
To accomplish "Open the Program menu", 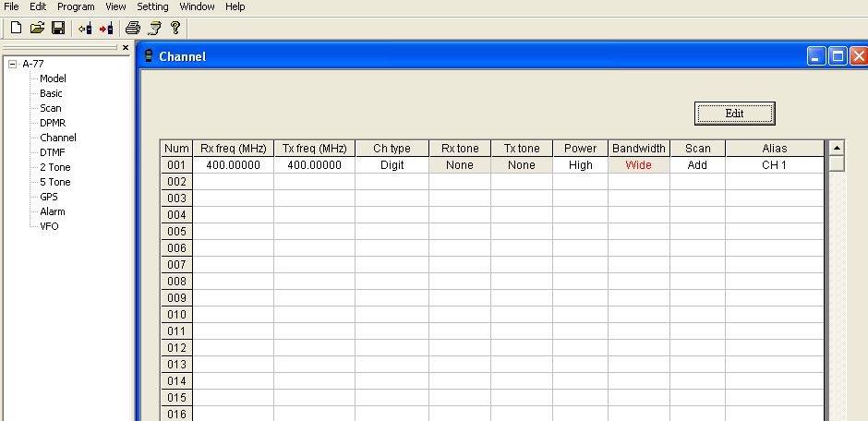I will tap(76, 6).
